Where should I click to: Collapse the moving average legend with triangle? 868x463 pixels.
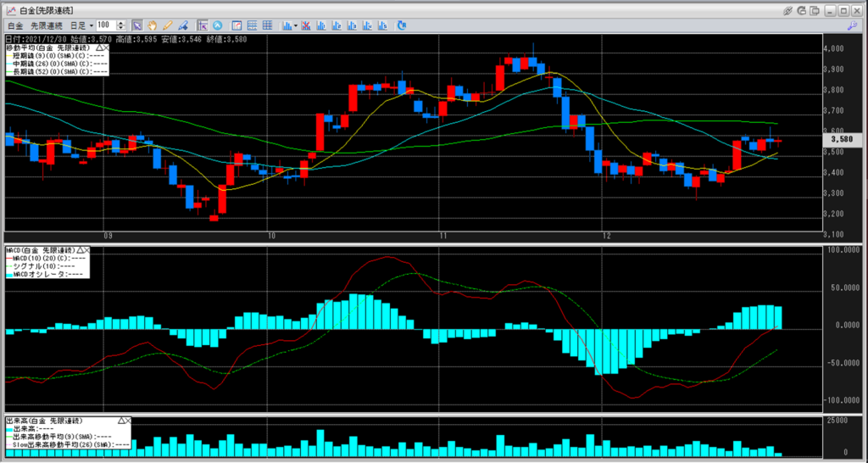click(99, 48)
